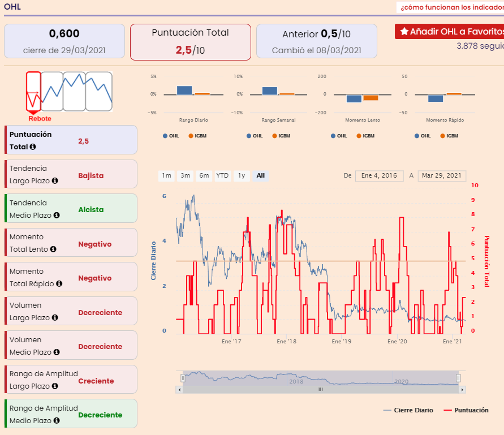504x435 pixels.
Task: Select the 1y time range
Action: 242,175
